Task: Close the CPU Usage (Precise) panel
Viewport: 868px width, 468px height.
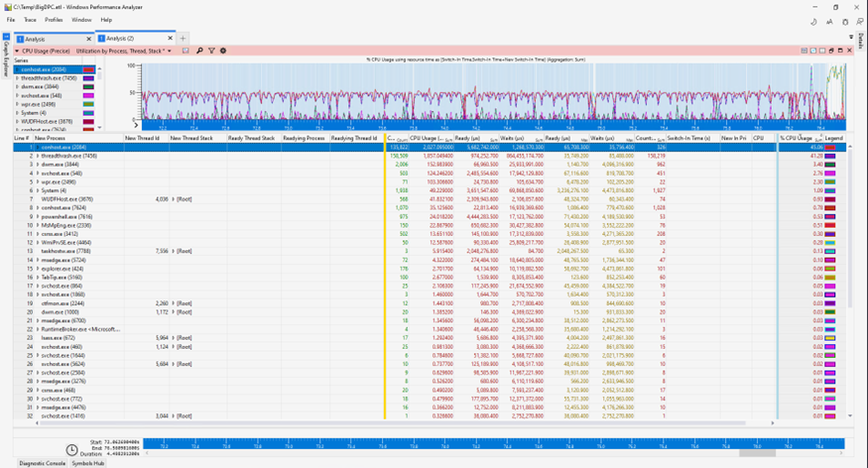Action: point(848,51)
